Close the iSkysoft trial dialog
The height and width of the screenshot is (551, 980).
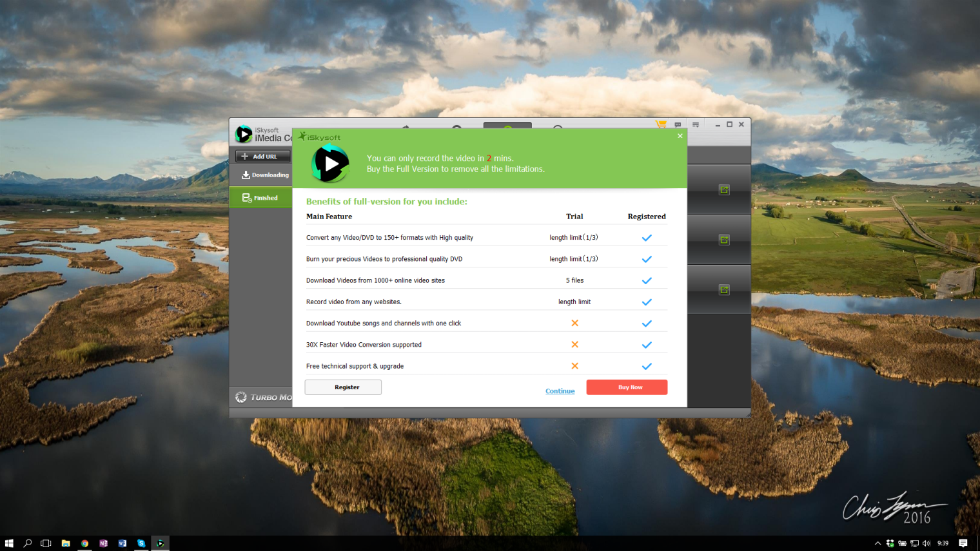click(x=680, y=136)
